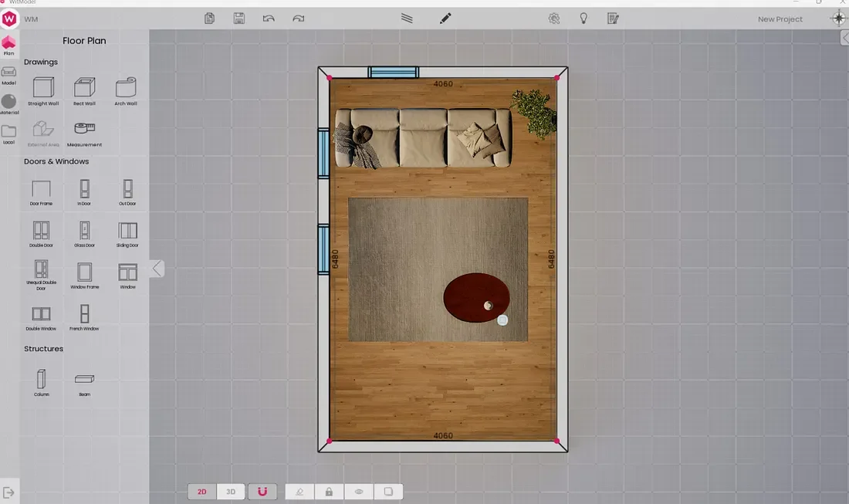Open the Model sidebar tab
The height and width of the screenshot is (504, 849).
8,75
